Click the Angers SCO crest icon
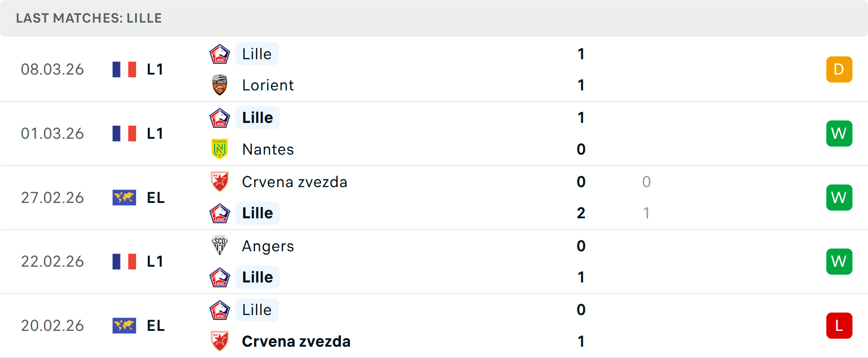The height and width of the screenshot is (358, 868). 220,246
